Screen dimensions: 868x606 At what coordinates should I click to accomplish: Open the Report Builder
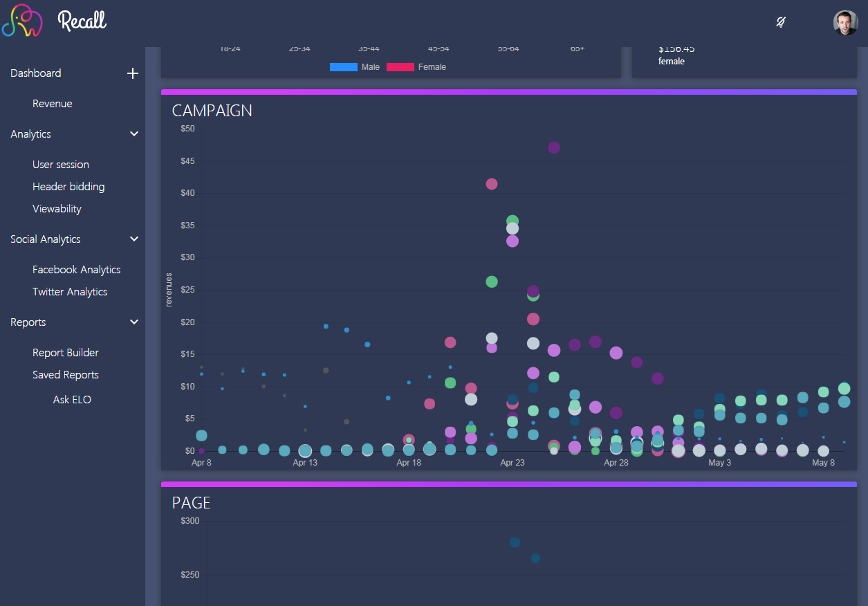click(x=66, y=353)
